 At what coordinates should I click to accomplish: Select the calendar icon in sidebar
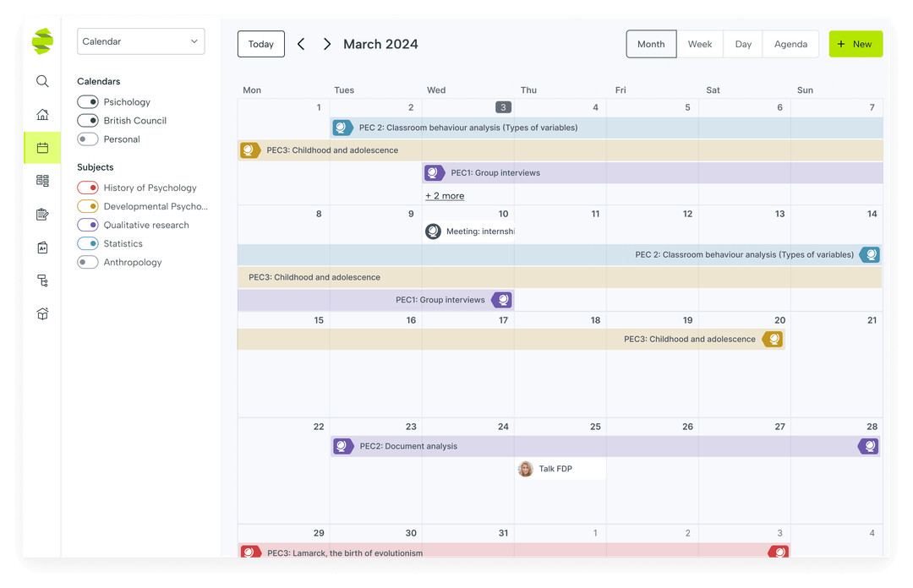42,147
